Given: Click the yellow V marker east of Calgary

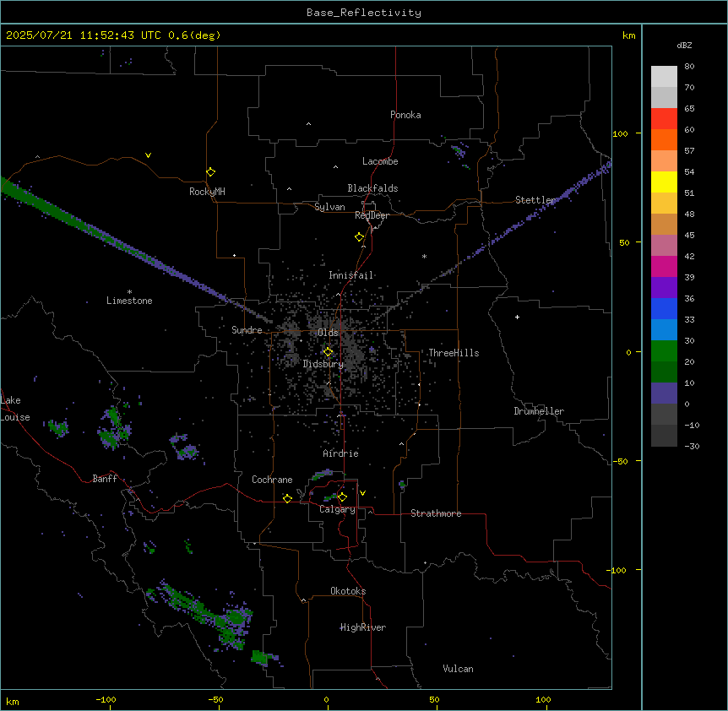Looking at the screenshot, I should 362,493.
